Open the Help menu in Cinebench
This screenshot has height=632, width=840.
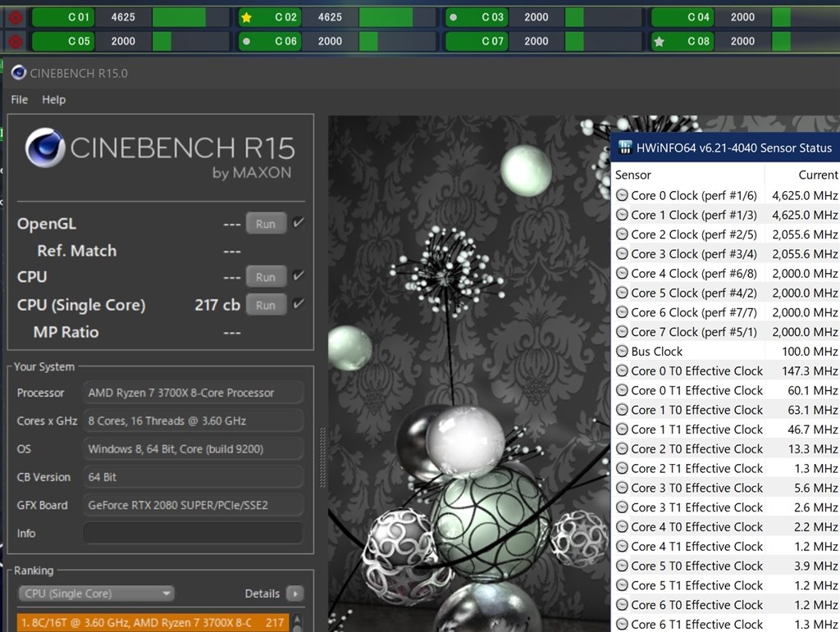53,99
